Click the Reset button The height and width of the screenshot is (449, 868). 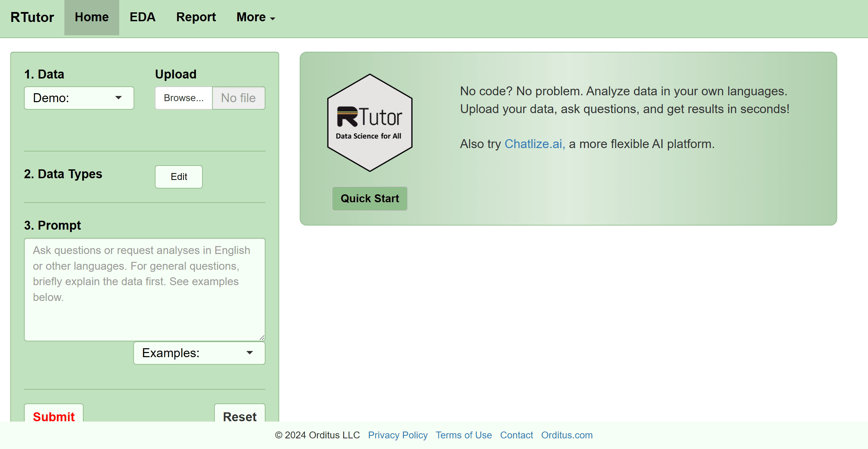click(x=239, y=415)
